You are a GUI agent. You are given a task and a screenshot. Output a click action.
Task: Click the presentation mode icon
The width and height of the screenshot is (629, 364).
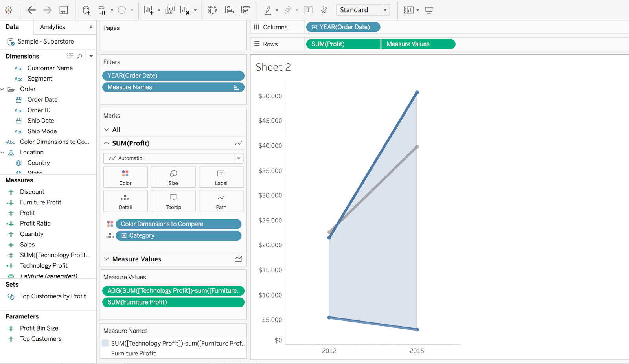click(429, 10)
